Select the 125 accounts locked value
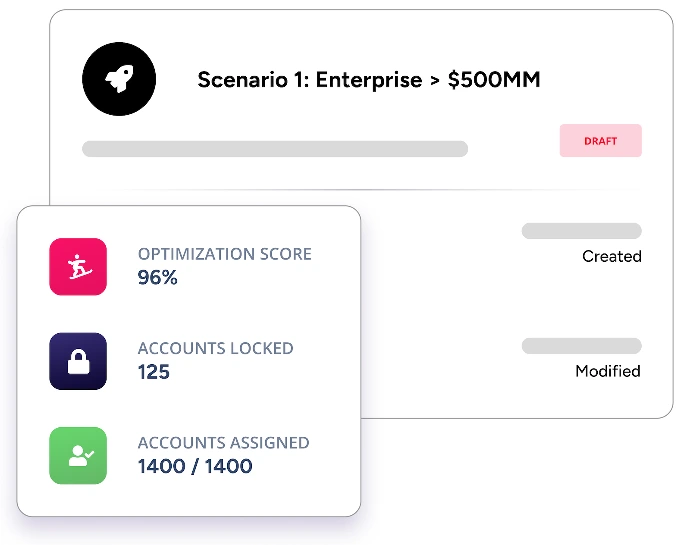 (154, 372)
